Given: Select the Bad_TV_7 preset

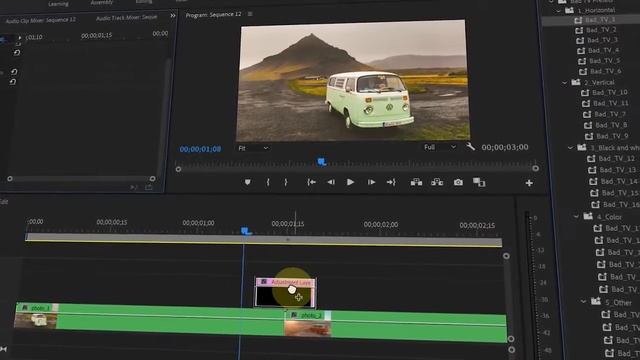Looking at the screenshot, I should click(610, 114).
